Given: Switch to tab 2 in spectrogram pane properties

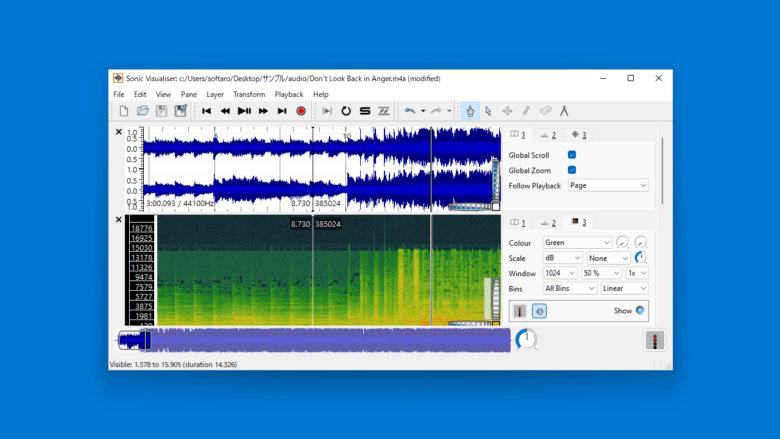Looking at the screenshot, I should click(x=548, y=223).
